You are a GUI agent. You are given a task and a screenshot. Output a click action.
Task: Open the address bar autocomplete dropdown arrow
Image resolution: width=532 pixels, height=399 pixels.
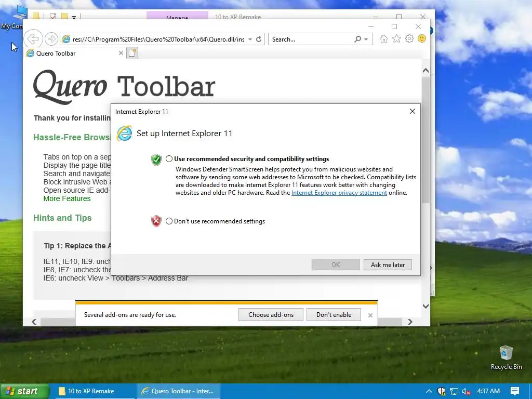tap(250, 39)
